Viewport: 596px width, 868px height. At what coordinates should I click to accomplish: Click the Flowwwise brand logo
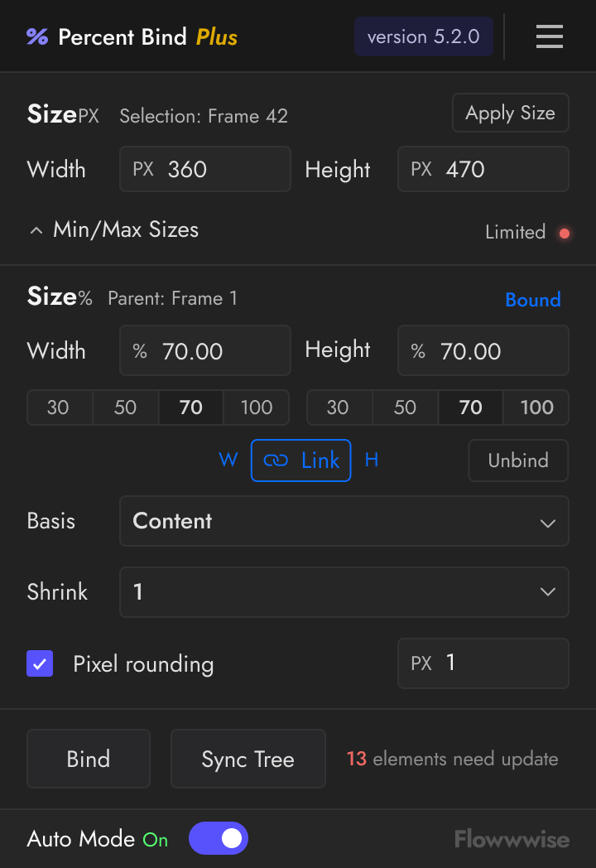pos(512,839)
